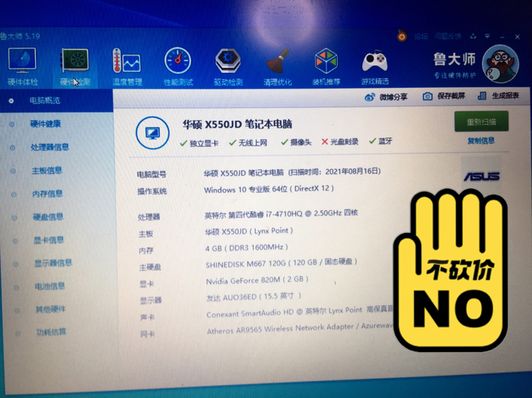Open 装机推荐 cube icon

(x=326, y=61)
